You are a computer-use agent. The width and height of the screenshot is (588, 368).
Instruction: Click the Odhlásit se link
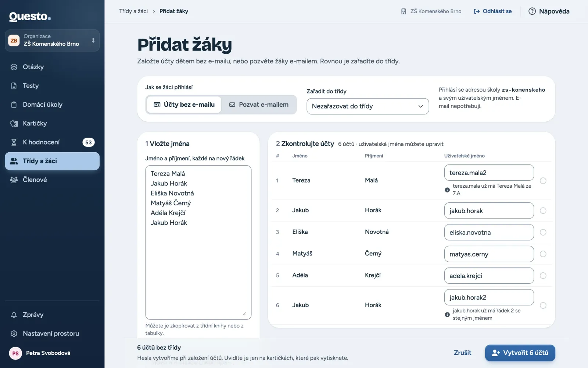point(492,11)
